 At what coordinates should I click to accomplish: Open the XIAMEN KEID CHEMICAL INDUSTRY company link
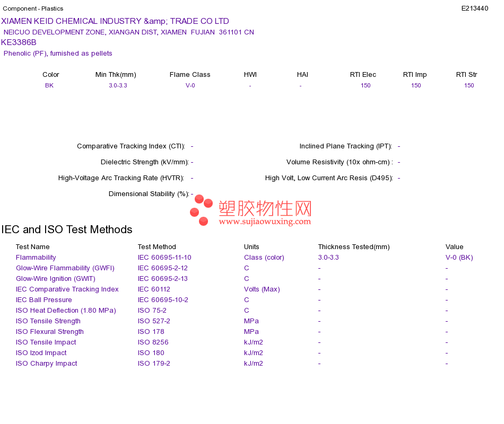pyautogui.click(x=115, y=21)
